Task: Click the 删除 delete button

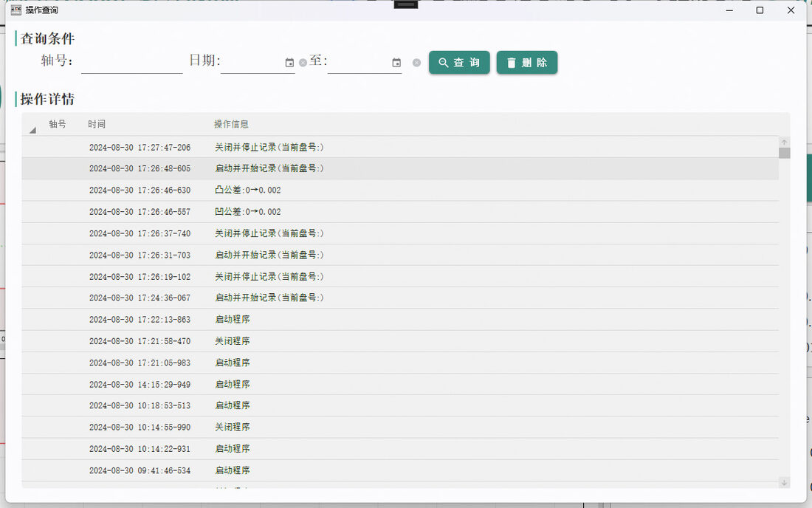Action: pyautogui.click(x=527, y=63)
